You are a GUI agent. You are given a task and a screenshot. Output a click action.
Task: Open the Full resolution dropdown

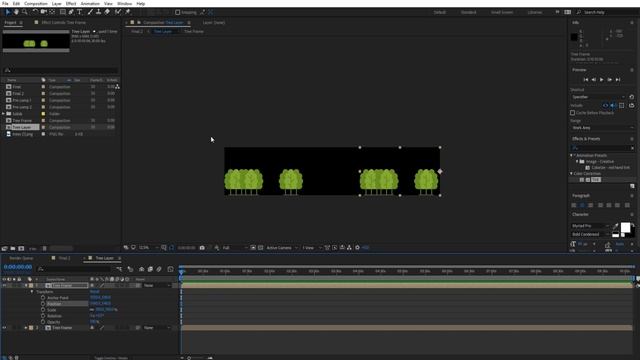[x=235, y=248]
